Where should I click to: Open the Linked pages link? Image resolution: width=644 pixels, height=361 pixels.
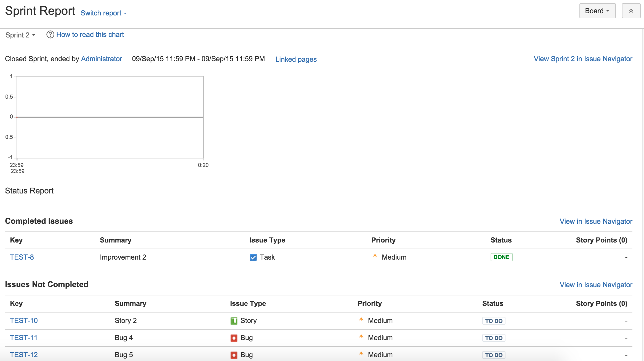click(x=296, y=60)
